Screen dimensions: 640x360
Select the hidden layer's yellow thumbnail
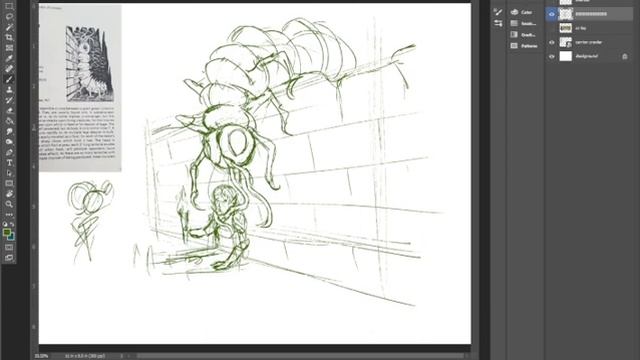[x=565, y=28]
